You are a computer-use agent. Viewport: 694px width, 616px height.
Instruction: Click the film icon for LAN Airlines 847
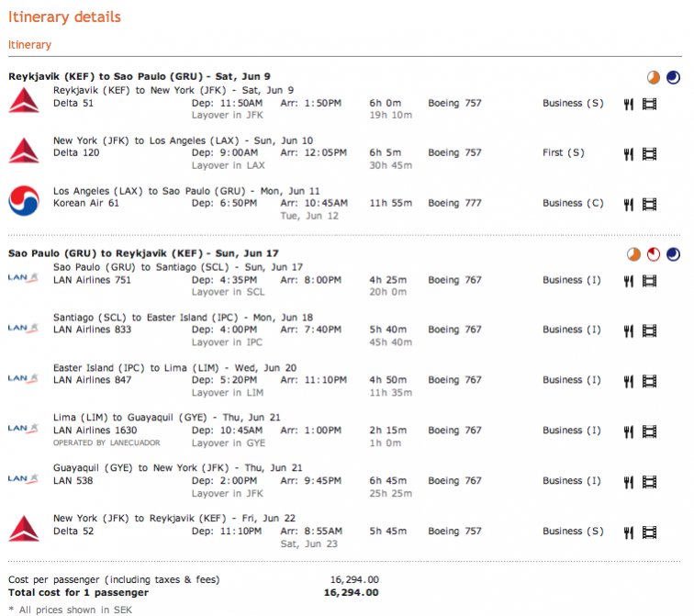(x=649, y=380)
